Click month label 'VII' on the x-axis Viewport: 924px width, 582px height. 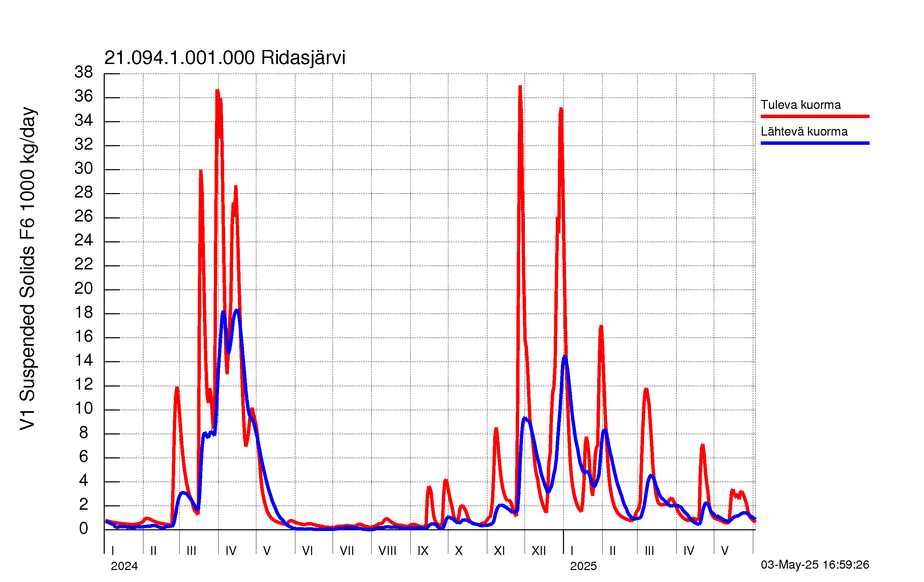[x=347, y=551]
